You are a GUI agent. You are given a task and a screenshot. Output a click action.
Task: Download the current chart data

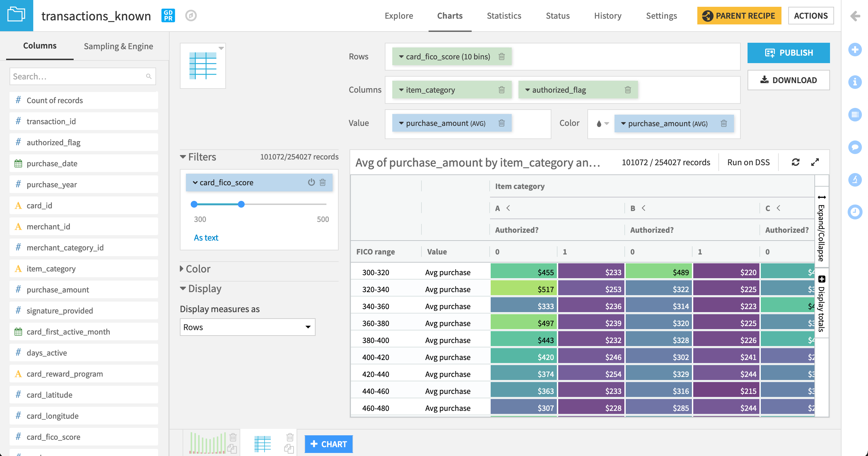tap(789, 80)
